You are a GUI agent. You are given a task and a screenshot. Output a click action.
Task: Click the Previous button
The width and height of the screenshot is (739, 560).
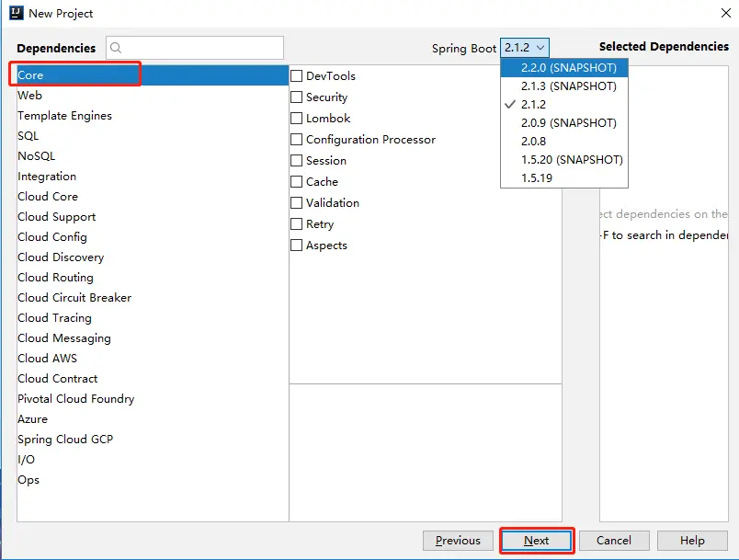coord(458,541)
